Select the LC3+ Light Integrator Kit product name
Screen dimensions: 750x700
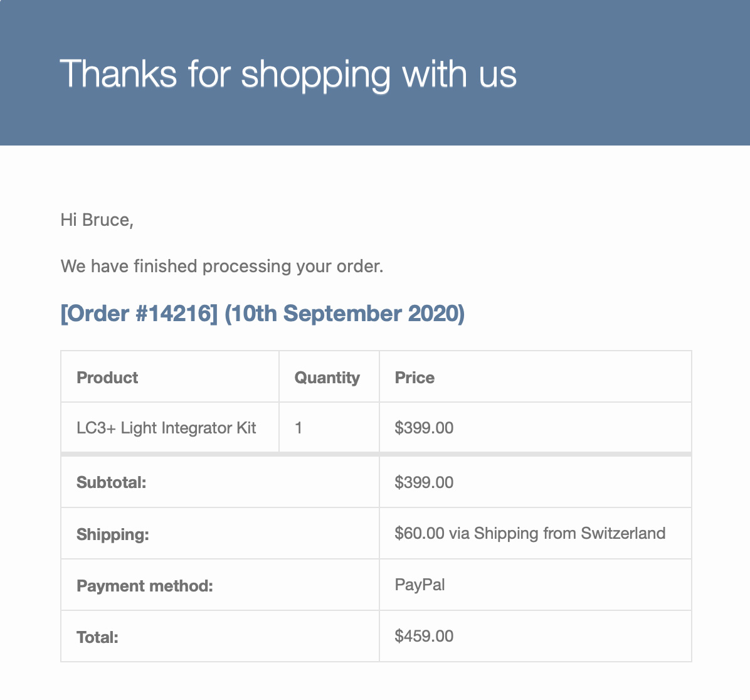[x=166, y=428]
